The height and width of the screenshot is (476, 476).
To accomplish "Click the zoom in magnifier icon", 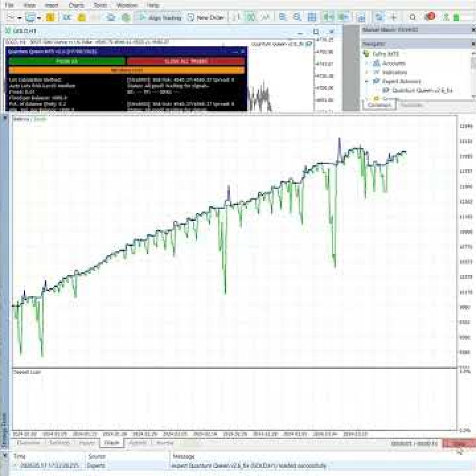I will [282, 17].
